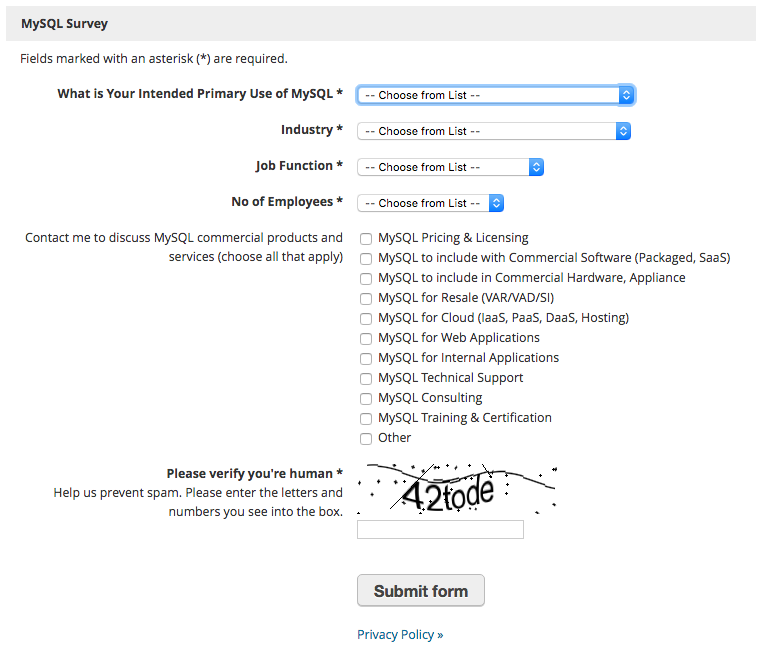
Task: Check MySQL for Cloud option
Action: coord(366,319)
